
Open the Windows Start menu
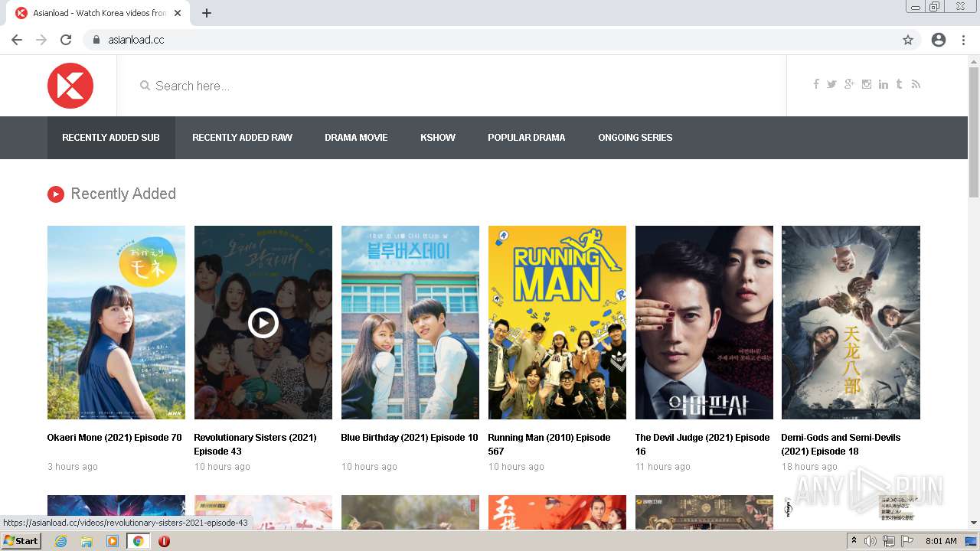click(21, 541)
